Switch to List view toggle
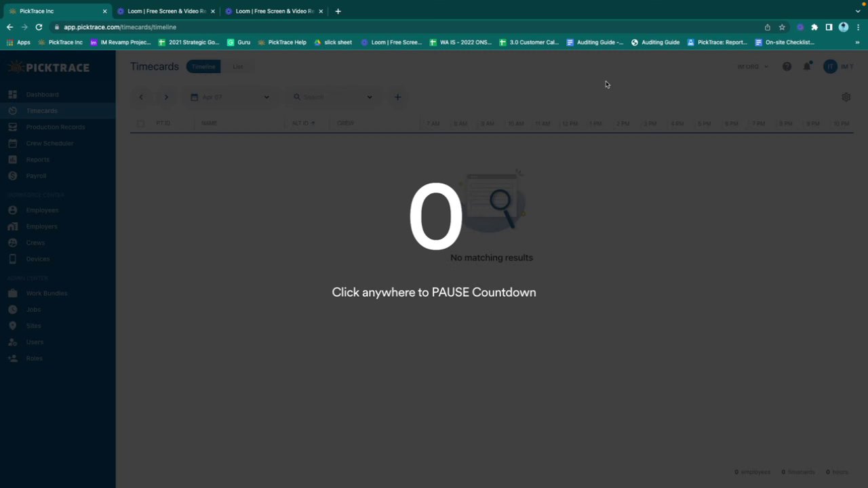868x488 pixels. click(237, 66)
